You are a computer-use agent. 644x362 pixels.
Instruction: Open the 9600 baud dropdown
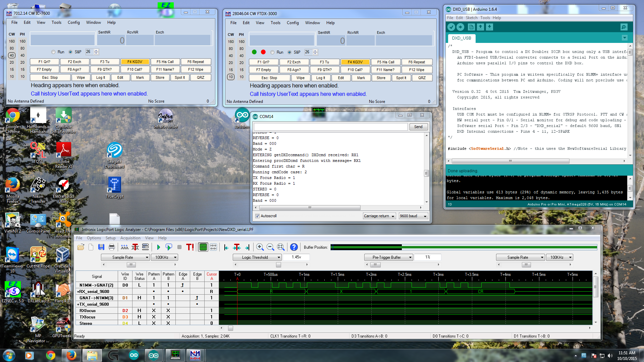click(413, 216)
